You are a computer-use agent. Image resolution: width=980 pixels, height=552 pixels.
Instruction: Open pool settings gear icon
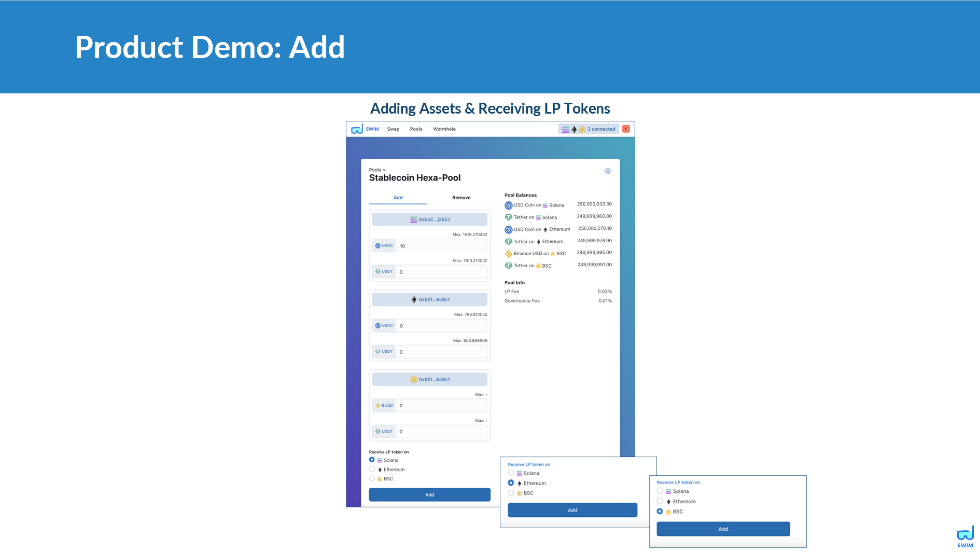(608, 171)
